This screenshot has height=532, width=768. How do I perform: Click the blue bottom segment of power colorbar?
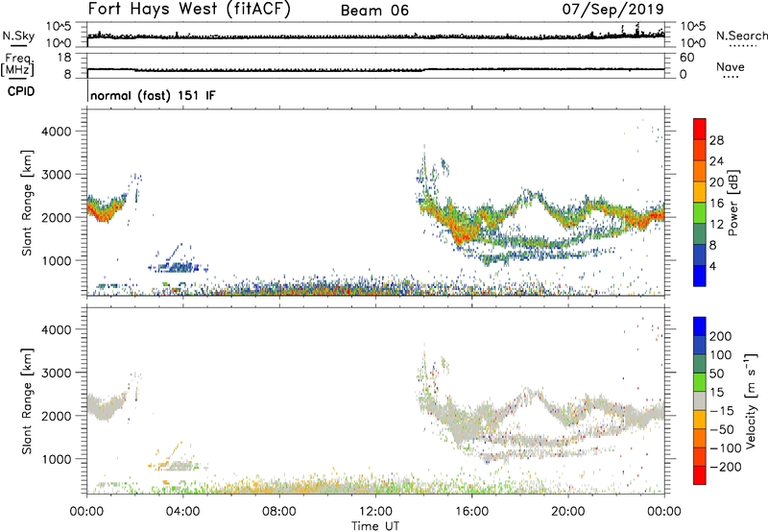click(x=700, y=276)
